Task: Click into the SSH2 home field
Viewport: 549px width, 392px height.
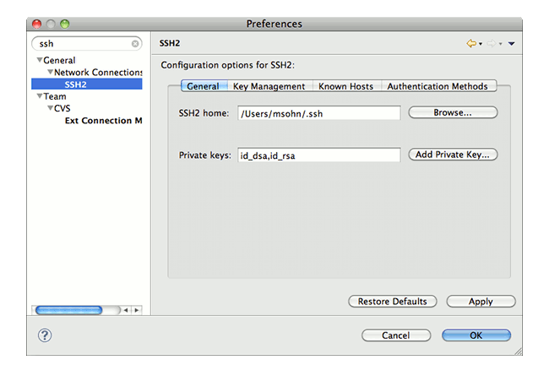Action: click(x=318, y=113)
